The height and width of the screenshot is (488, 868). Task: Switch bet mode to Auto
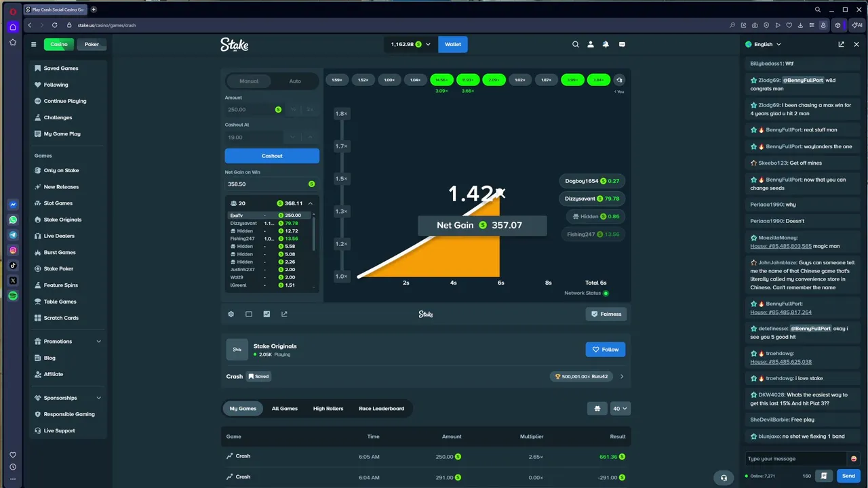295,81
